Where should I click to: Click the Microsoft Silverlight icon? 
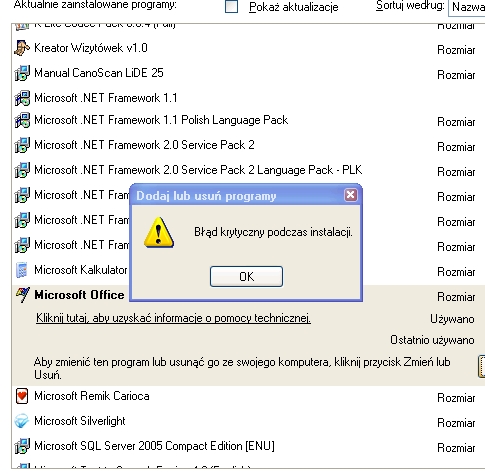click(22, 421)
